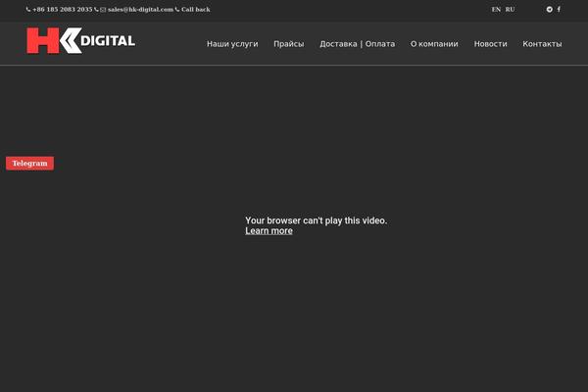This screenshot has width=588, height=392.
Task: Open the О компании menu item
Action: coord(434,44)
